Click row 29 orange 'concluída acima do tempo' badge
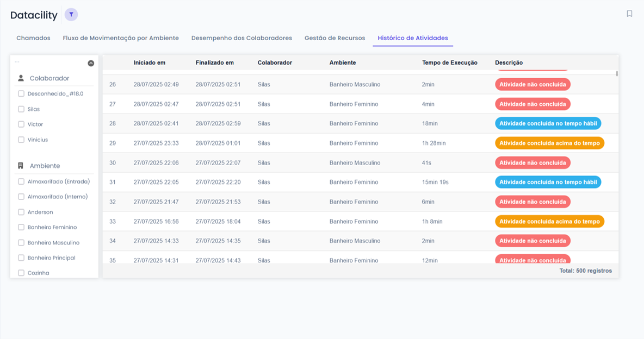The height and width of the screenshot is (339, 644). point(549,143)
